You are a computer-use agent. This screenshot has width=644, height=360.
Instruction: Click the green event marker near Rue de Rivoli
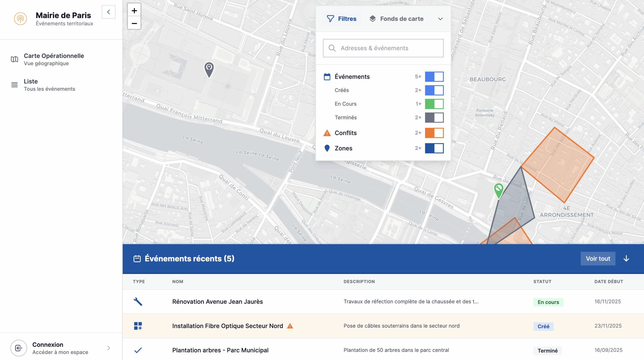pyautogui.click(x=498, y=189)
